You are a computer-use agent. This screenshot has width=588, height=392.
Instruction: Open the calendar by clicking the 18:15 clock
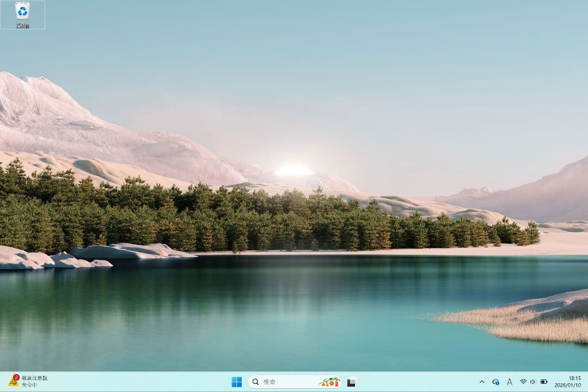(574, 378)
